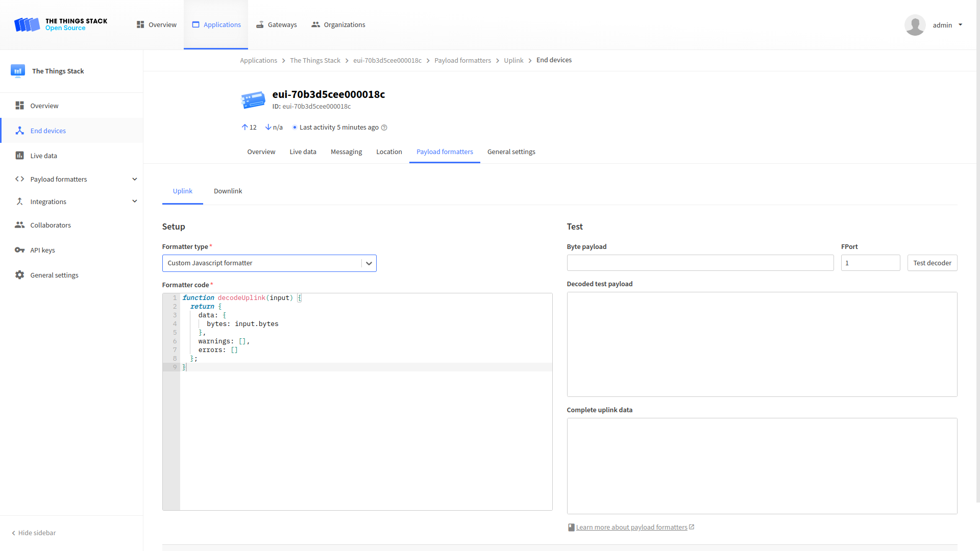Click the last activity help question icon
The width and height of the screenshot is (980, 551).
[x=384, y=128]
